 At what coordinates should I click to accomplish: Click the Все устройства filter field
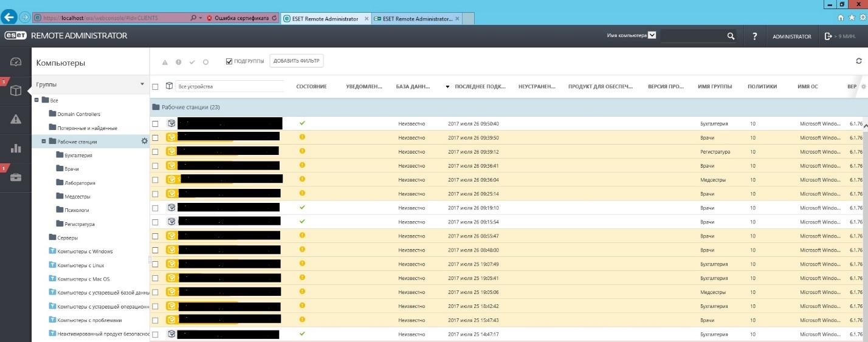pos(230,86)
